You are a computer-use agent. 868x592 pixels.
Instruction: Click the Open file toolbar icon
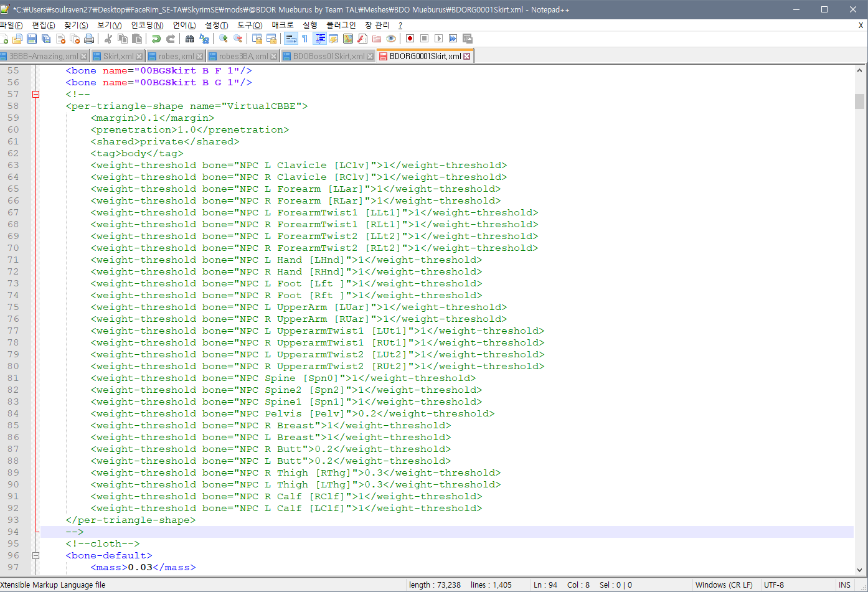17,39
